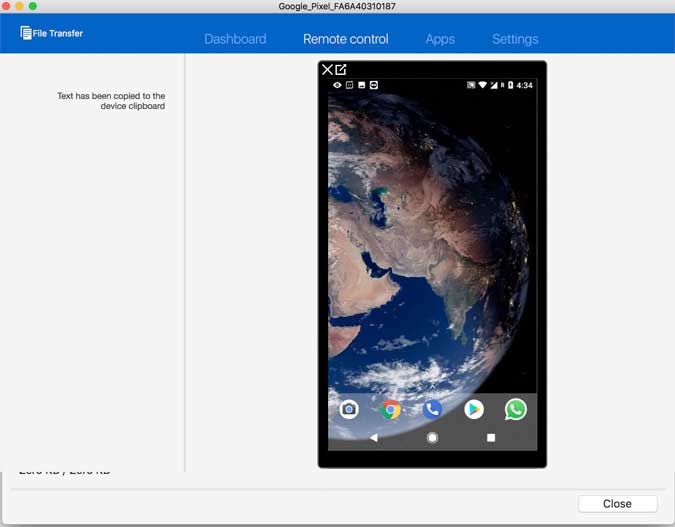Viewport: 675px width, 527px height.
Task: Click the green macOS zoom window button
Action: pos(33,6)
